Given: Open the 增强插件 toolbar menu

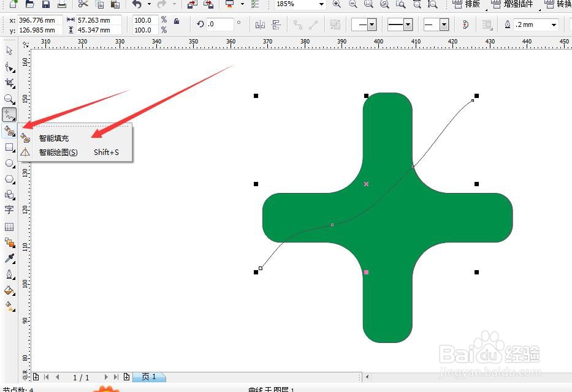Looking at the screenshot, I should click(512, 4).
